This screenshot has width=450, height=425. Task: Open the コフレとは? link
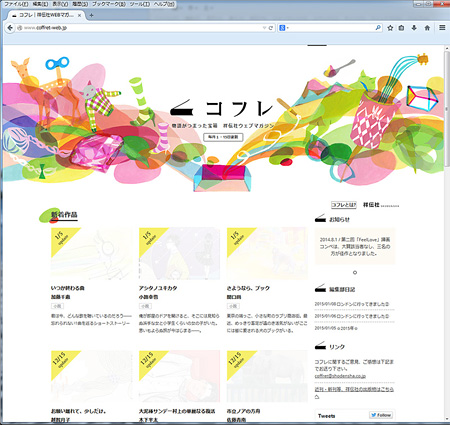coord(344,205)
